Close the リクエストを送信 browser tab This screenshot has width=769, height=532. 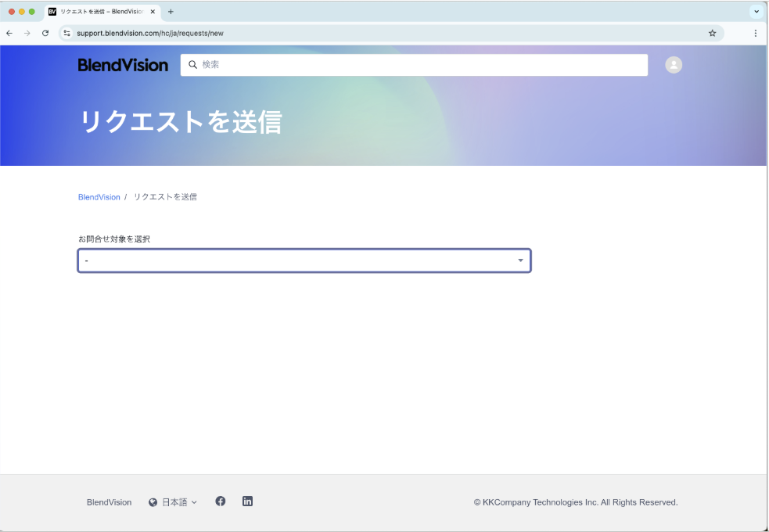tap(153, 12)
